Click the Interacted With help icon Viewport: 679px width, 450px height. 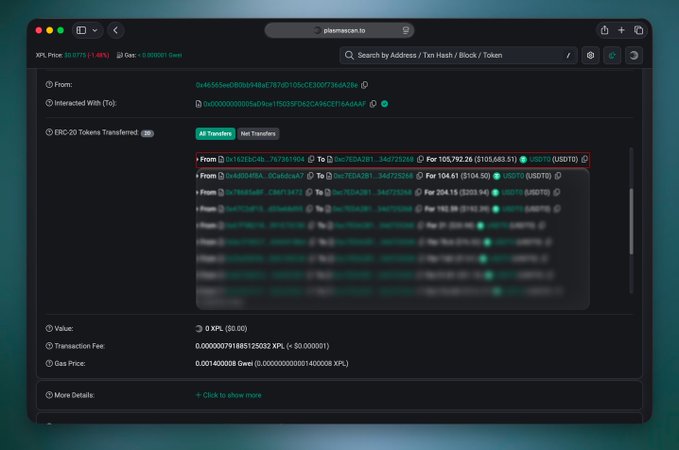tap(49, 103)
